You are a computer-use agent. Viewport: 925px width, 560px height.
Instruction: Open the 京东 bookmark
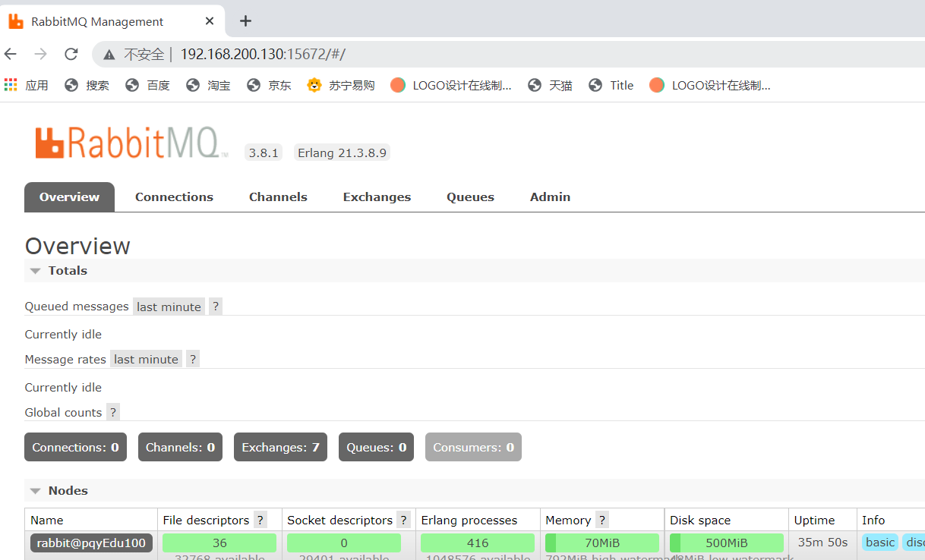[269, 85]
